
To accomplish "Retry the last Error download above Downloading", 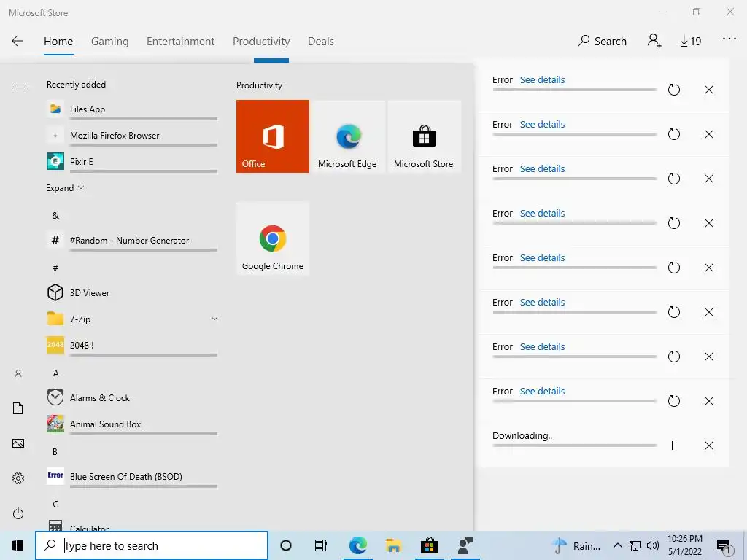I will (673, 401).
